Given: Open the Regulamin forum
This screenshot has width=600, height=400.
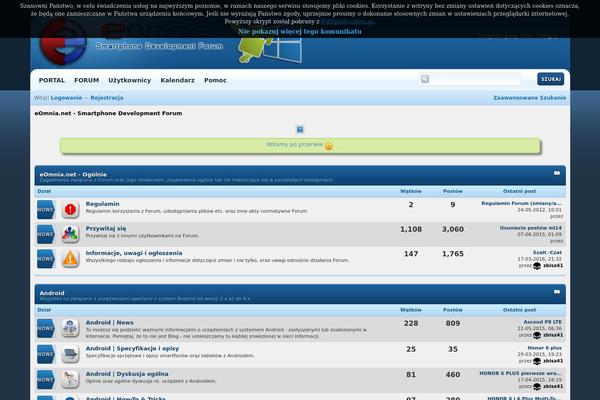Looking at the screenshot, I should [x=103, y=204].
